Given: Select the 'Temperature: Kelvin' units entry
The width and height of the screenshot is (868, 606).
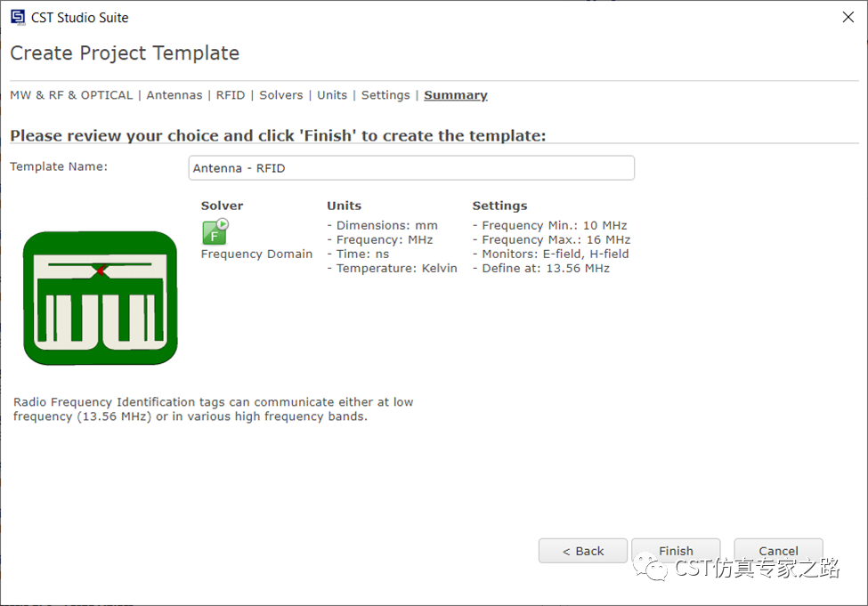Looking at the screenshot, I should pyautogui.click(x=392, y=269).
